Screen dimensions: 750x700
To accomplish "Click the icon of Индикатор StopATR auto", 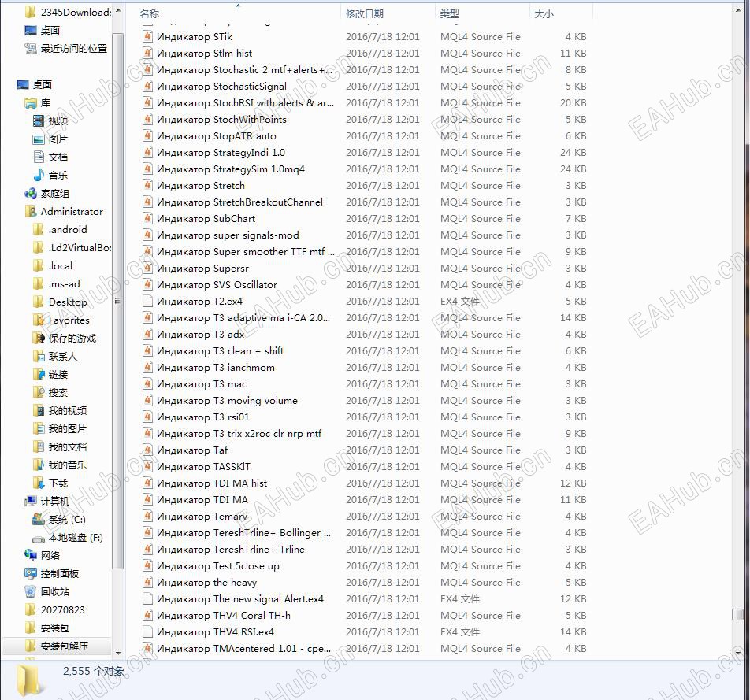I will 148,135.
